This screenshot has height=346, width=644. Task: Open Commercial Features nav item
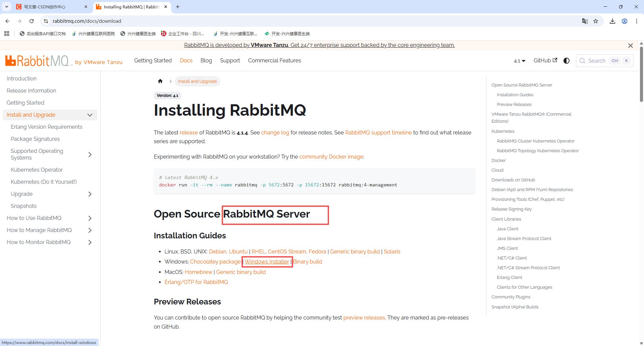click(x=274, y=60)
